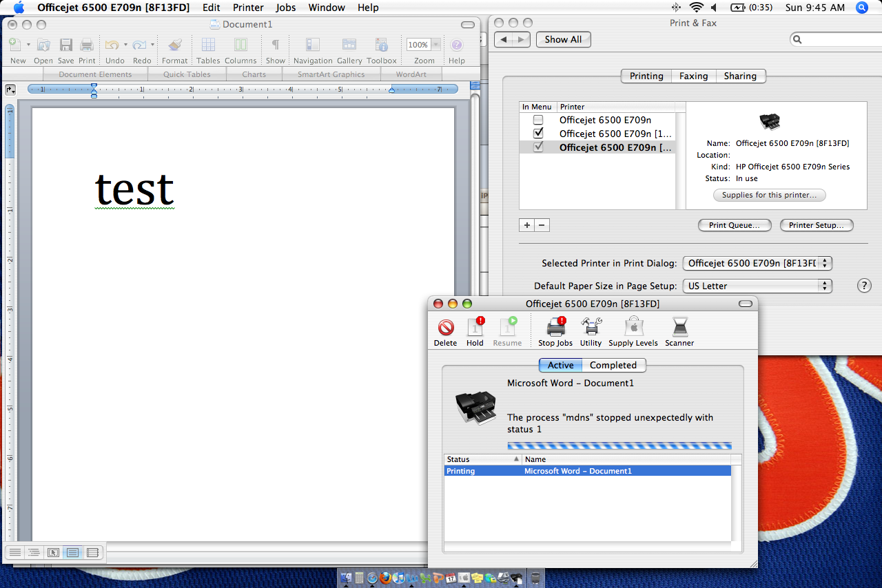Image resolution: width=882 pixels, height=588 pixels.
Task: Open Default Paper Size US Letter popup
Action: point(757,286)
